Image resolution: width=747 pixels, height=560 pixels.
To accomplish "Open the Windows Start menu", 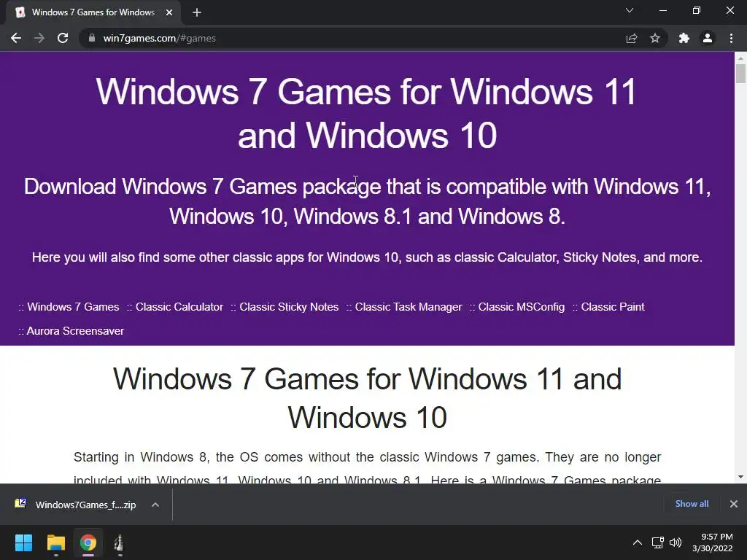I will (x=23, y=542).
